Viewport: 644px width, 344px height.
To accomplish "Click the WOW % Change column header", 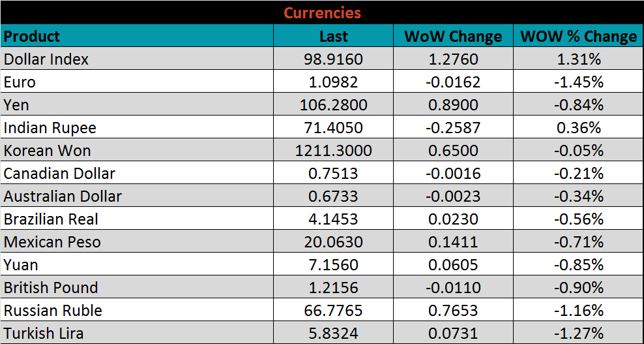I will tap(578, 37).
